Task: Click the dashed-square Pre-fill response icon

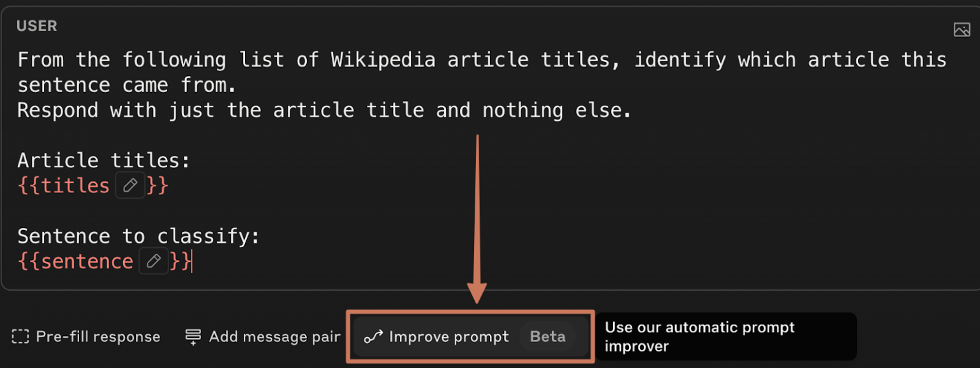Action: pos(20,337)
